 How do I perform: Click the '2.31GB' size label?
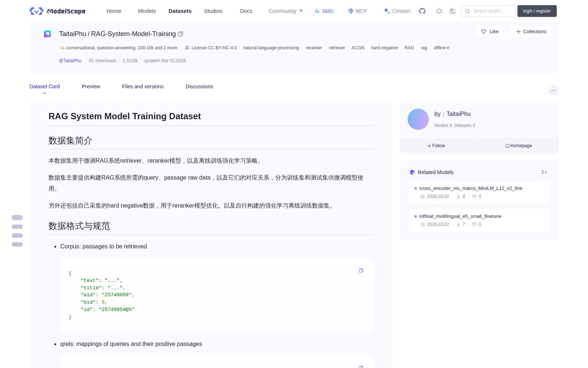pos(130,61)
